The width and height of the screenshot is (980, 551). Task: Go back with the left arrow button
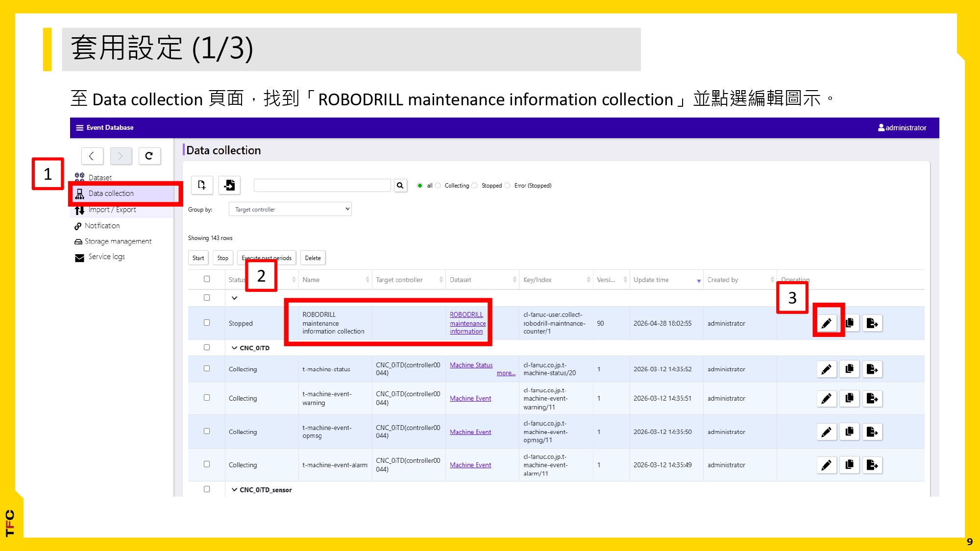(x=92, y=156)
